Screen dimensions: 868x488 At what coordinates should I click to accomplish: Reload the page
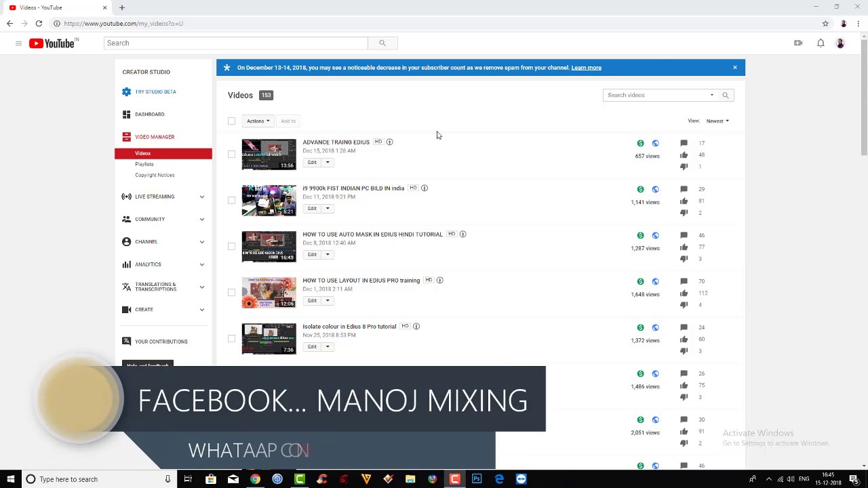[x=39, y=24]
